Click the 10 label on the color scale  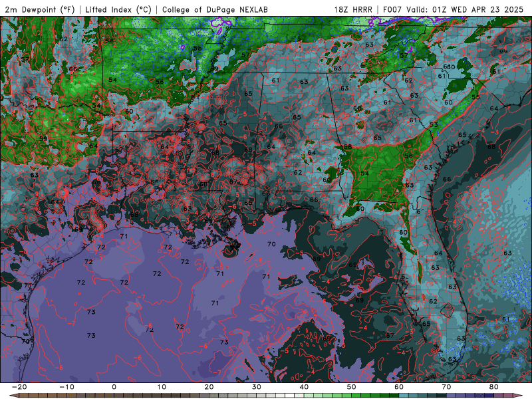(162, 387)
